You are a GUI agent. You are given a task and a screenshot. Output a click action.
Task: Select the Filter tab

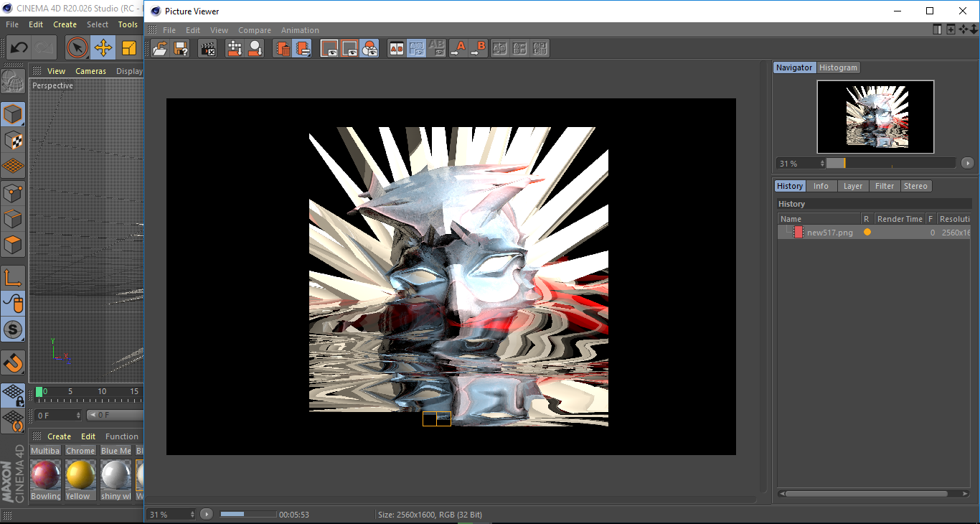(x=885, y=186)
